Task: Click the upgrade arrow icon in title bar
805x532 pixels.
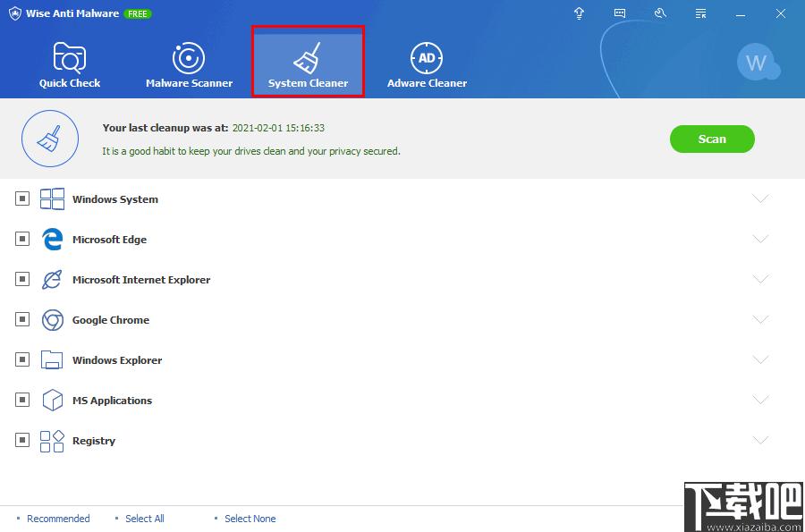Action: [x=579, y=13]
